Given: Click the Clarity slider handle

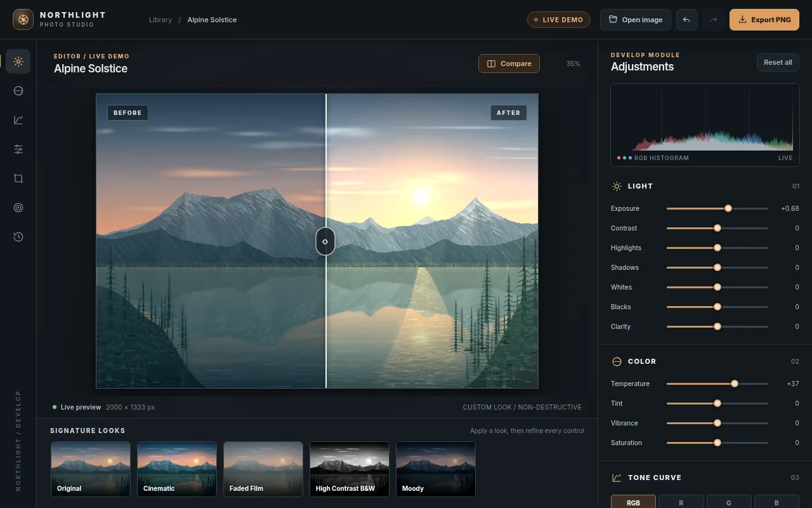Looking at the screenshot, I should (717, 326).
